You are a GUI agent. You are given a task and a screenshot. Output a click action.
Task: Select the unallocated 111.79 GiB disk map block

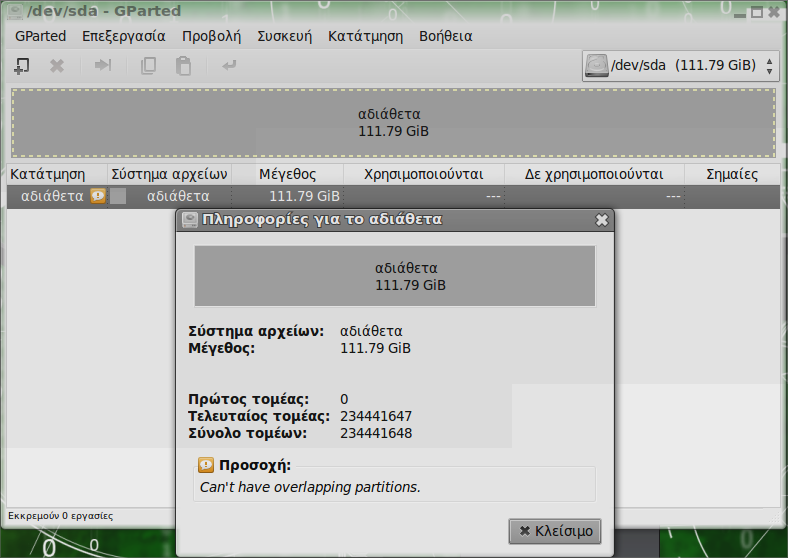pos(393,122)
